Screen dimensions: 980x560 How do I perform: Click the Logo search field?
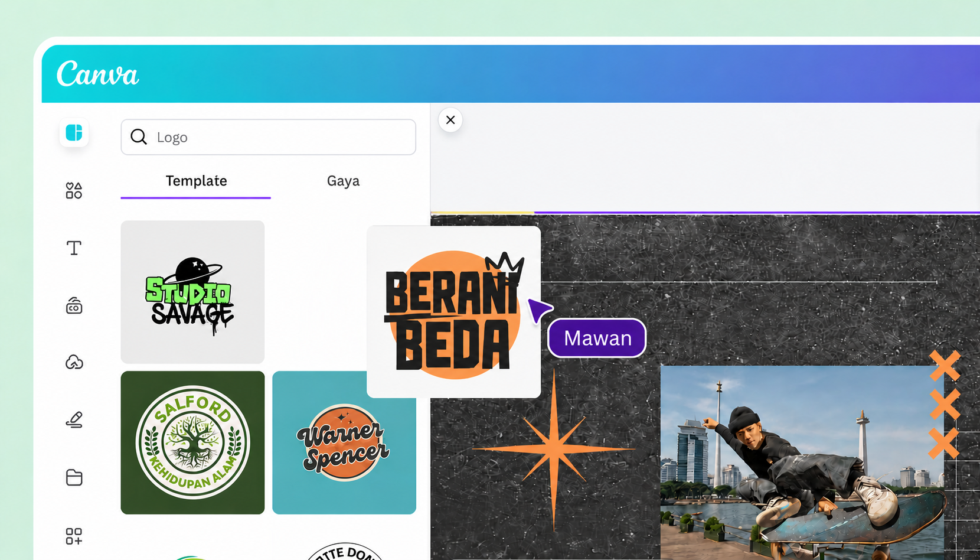click(268, 137)
